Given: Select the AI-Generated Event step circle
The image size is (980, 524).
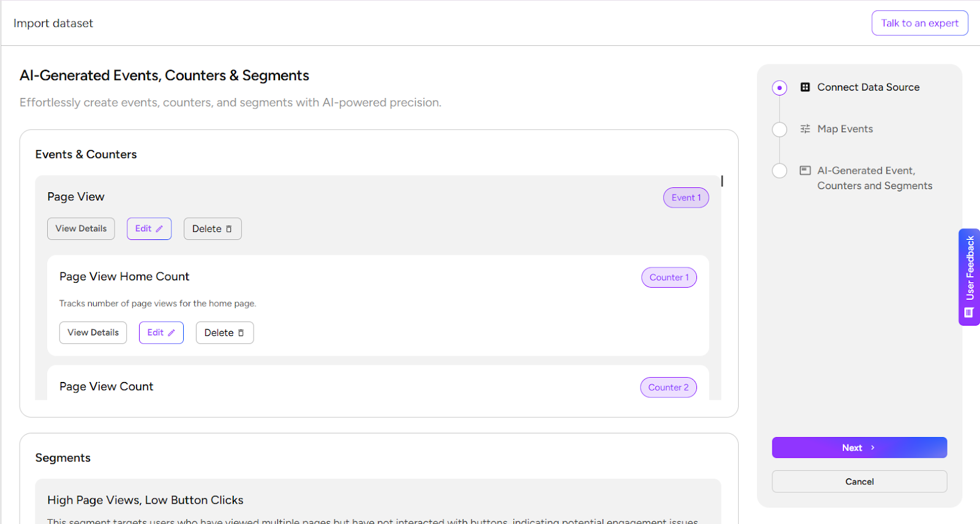Looking at the screenshot, I should 780,171.
